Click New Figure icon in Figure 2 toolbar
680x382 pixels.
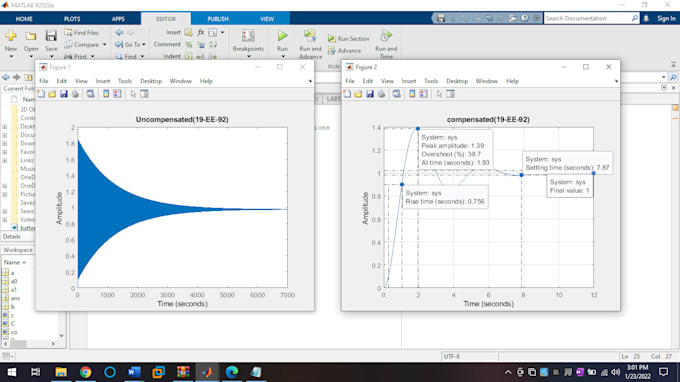(347, 94)
